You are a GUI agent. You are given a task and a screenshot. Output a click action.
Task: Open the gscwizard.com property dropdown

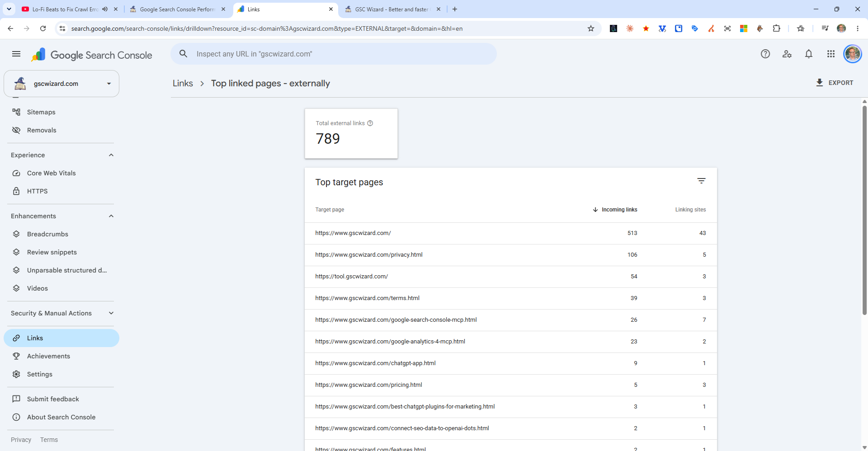pos(61,84)
